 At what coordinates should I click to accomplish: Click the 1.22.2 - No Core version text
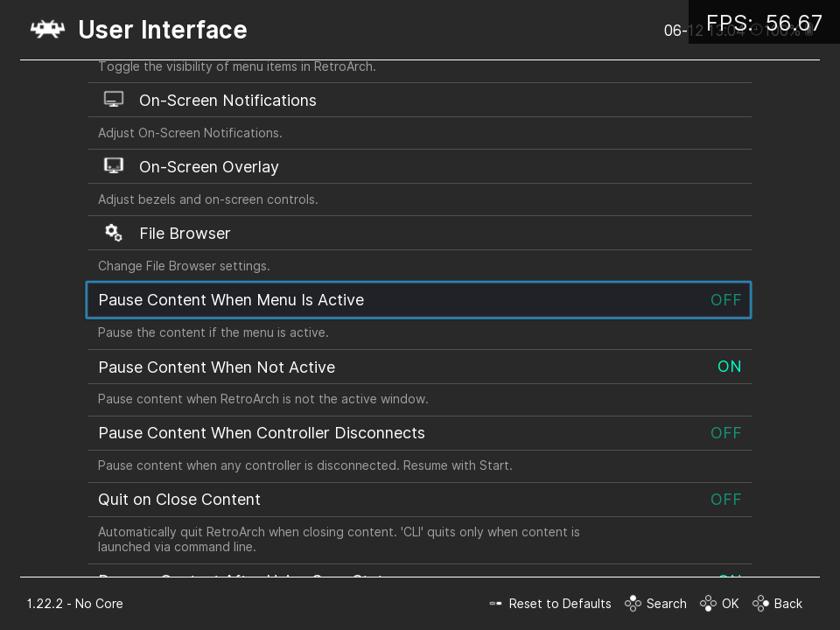(x=74, y=604)
